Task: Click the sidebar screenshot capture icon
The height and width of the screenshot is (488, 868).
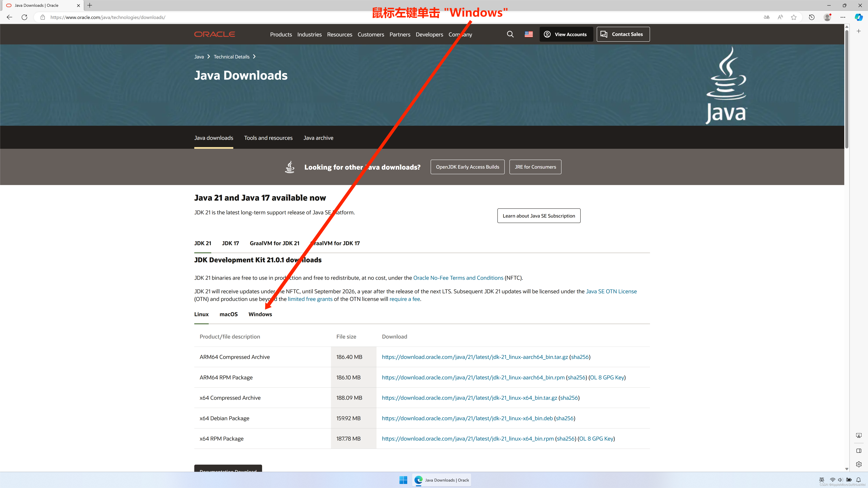Action: 859,435
